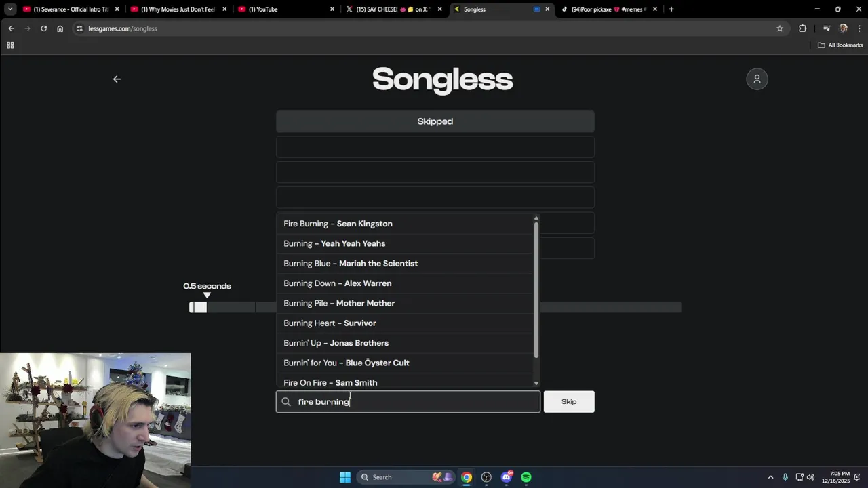868x488 pixels.
Task: Open the clock showing 7:05 PM
Action: pos(835,477)
